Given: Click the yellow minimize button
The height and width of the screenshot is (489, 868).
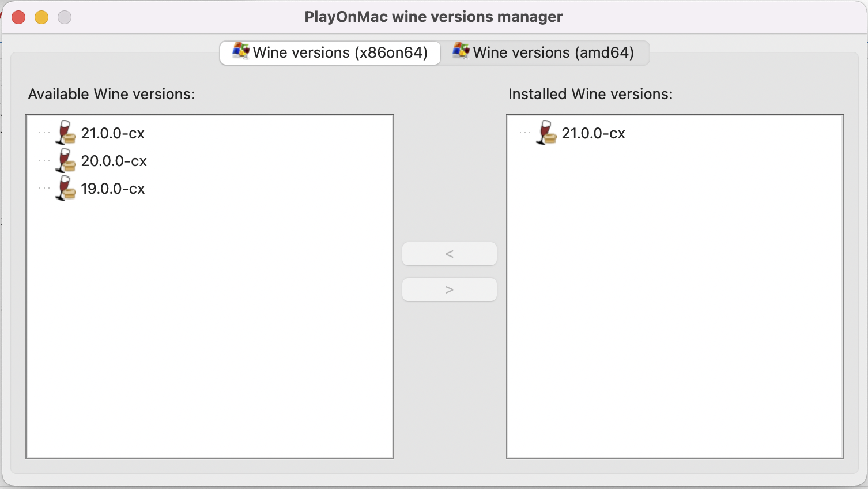Looking at the screenshot, I should click(x=41, y=17).
